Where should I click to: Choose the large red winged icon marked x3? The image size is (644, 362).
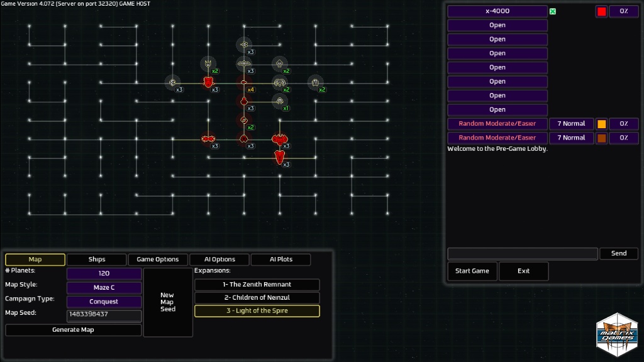pos(280,139)
